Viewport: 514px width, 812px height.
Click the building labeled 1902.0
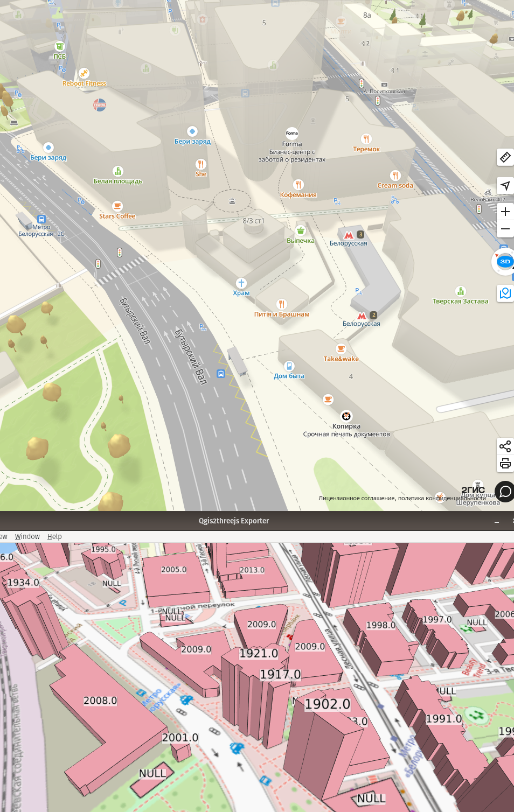[x=328, y=704]
